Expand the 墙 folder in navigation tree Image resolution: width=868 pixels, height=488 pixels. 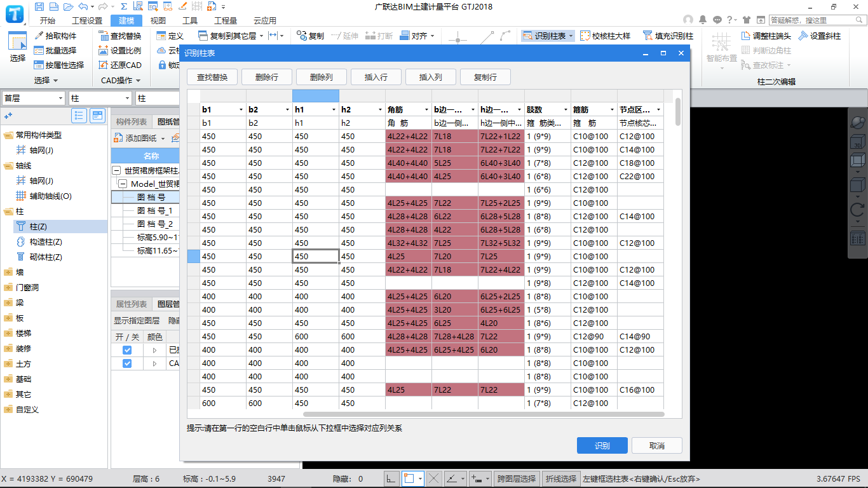pyautogui.click(x=8, y=273)
